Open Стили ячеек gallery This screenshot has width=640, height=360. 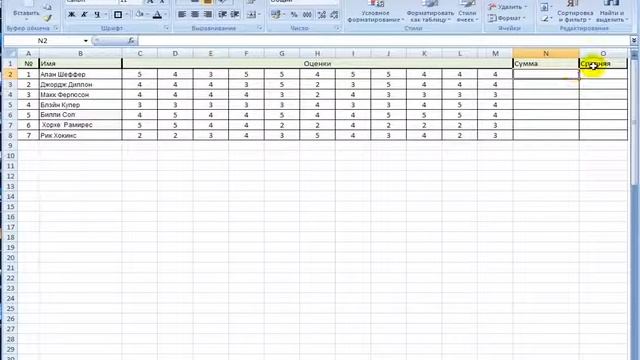[x=467, y=11]
